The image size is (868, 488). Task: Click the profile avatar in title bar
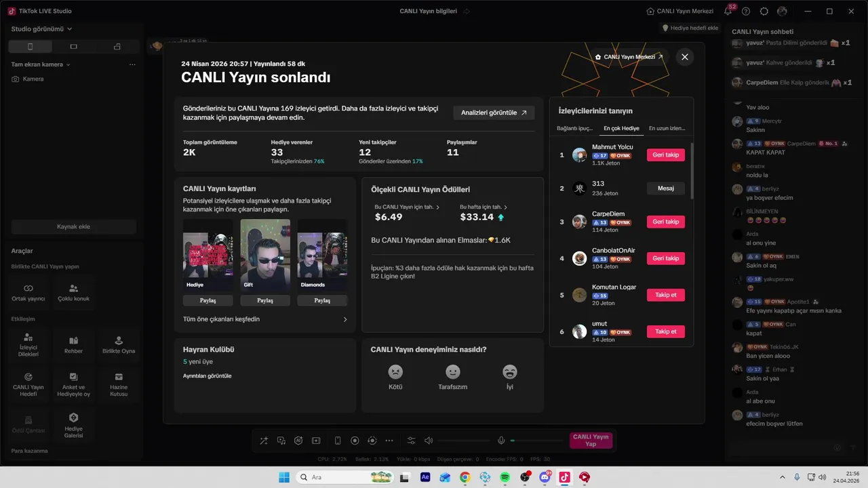click(x=783, y=12)
